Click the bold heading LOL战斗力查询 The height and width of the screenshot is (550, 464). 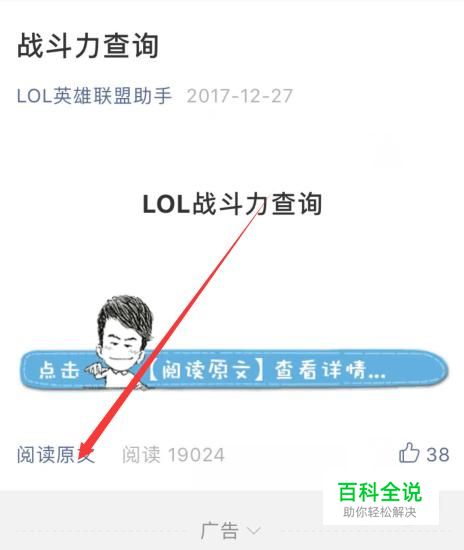click(232, 203)
